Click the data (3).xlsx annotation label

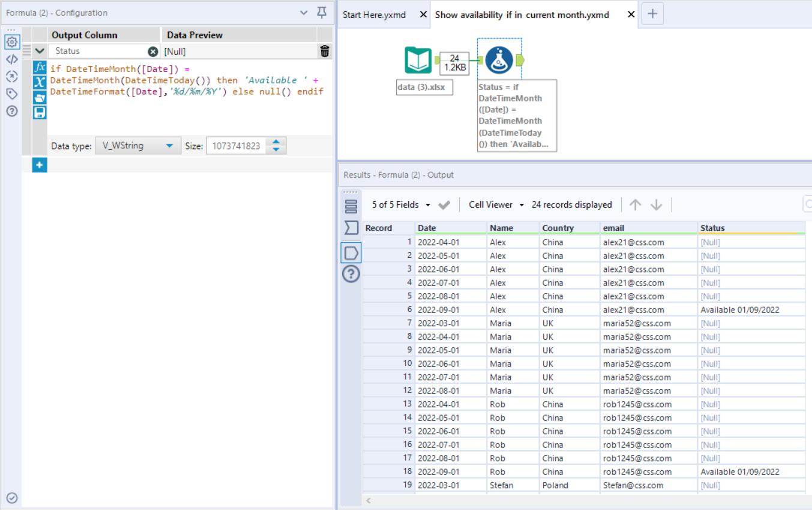tap(424, 88)
